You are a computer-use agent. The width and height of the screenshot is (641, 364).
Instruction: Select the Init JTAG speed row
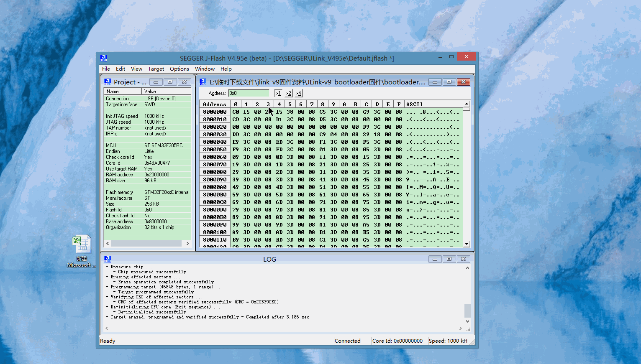(x=148, y=116)
